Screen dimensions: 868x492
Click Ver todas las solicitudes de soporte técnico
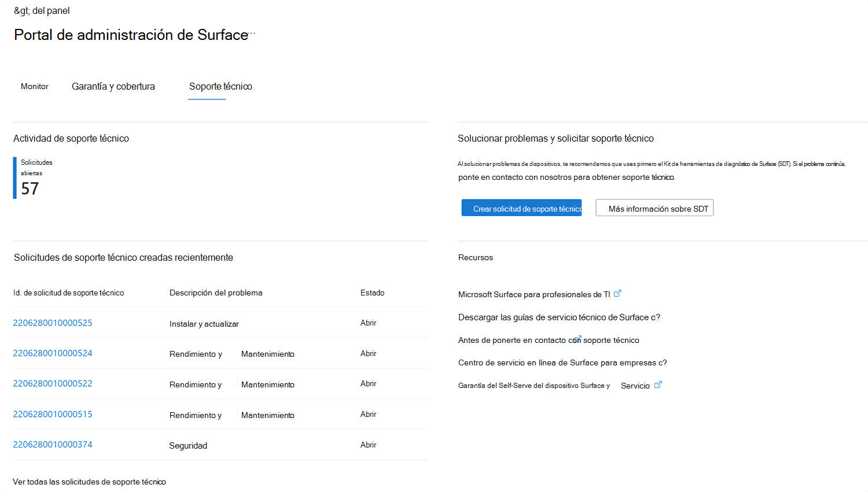point(89,482)
